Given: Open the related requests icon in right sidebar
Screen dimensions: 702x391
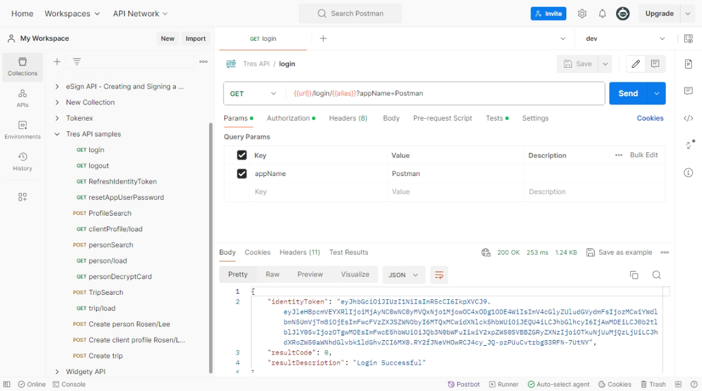Looking at the screenshot, I should [689, 145].
